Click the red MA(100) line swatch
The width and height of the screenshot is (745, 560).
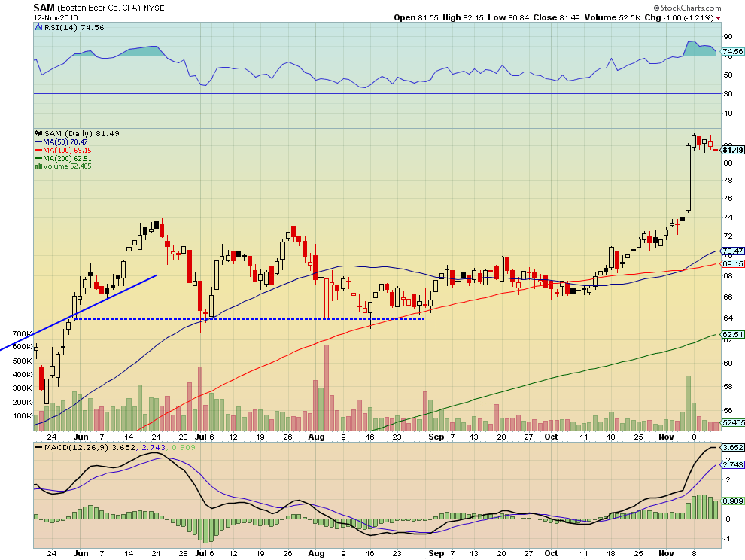tap(39, 151)
